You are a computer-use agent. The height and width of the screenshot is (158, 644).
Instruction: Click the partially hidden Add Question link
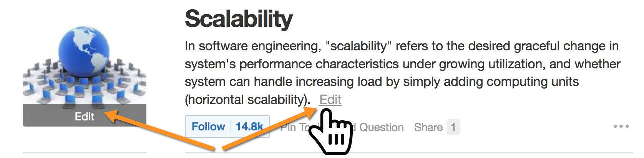378,127
